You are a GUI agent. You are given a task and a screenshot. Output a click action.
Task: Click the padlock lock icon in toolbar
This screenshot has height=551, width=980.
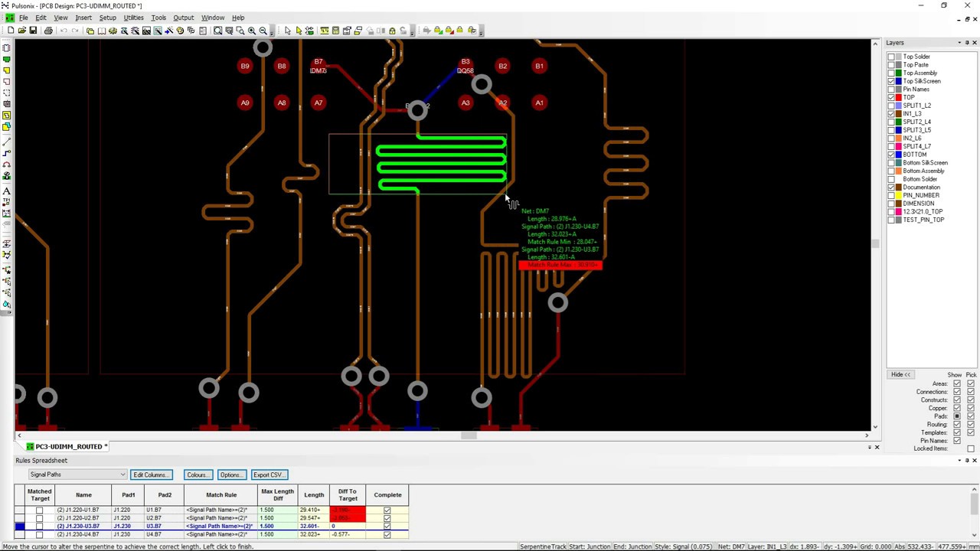coord(392,31)
